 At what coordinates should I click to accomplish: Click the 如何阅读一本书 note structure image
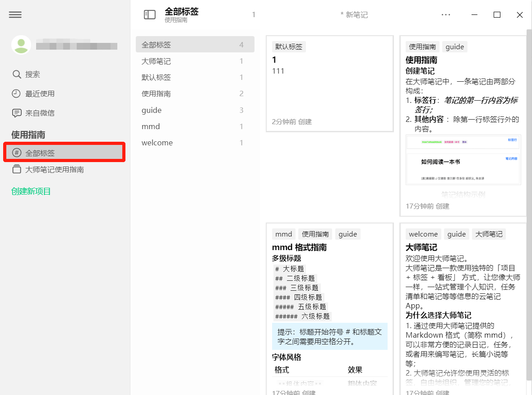[463, 160]
